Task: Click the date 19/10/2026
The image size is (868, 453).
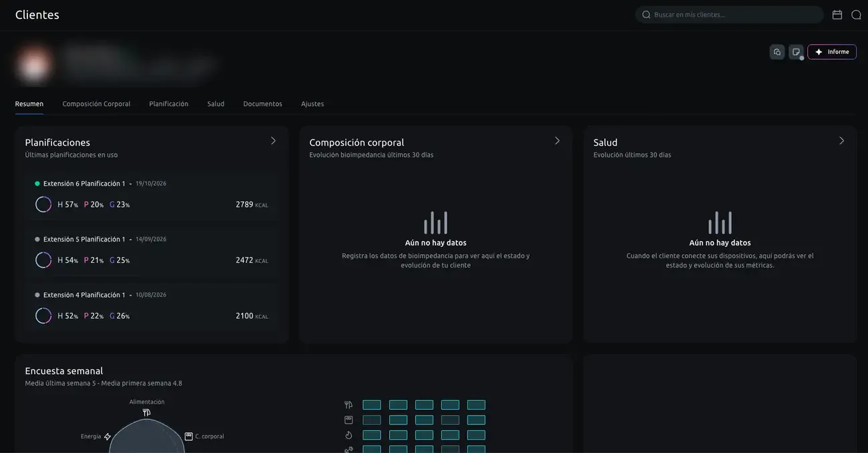Action: click(151, 183)
